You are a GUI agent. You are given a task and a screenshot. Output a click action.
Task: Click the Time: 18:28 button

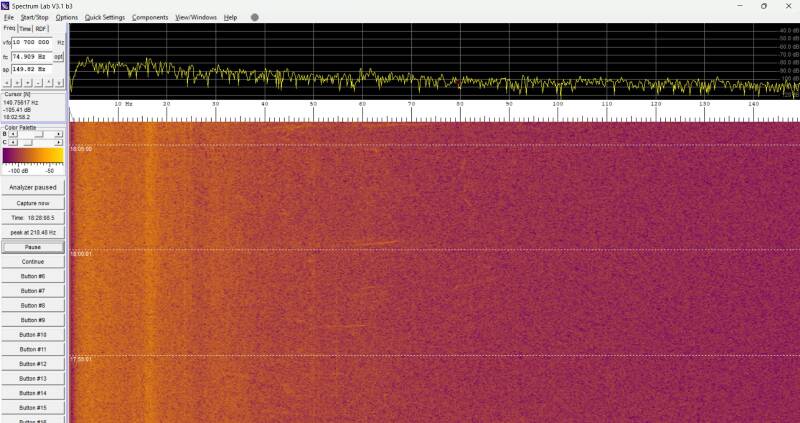(x=33, y=218)
